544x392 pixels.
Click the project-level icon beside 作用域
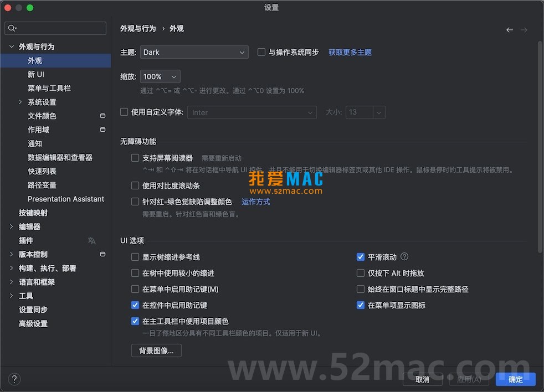[x=102, y=130]
